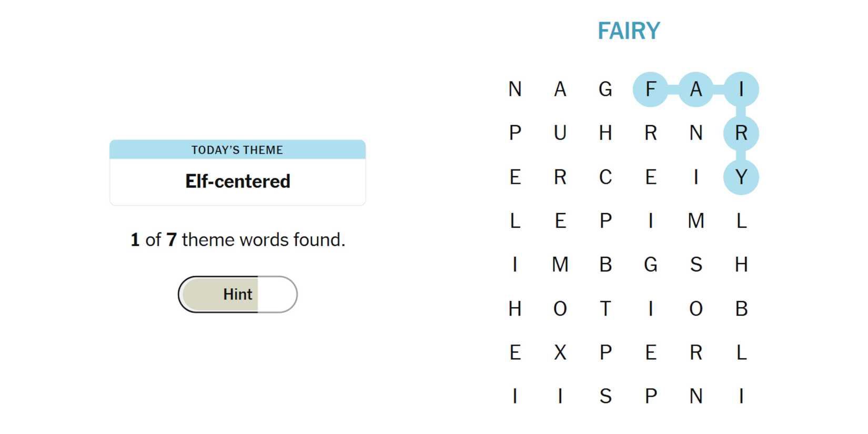Select the letter T tile

(605, 309)
